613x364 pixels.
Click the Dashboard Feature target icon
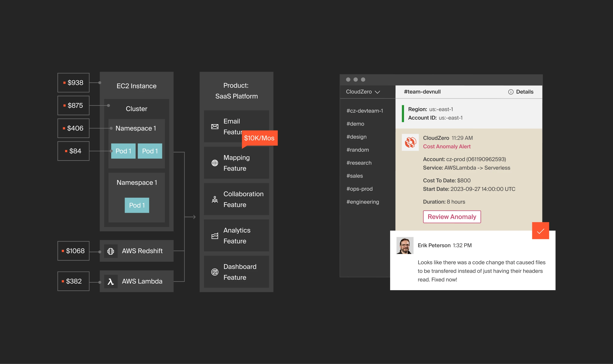click(215, 272)
